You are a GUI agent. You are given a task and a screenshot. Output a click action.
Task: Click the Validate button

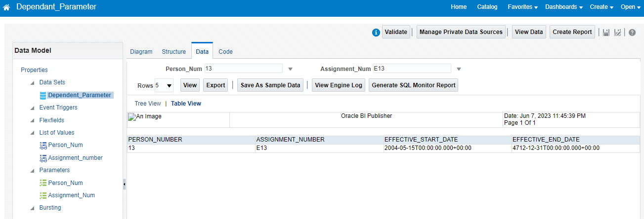[x=396, y=32]
